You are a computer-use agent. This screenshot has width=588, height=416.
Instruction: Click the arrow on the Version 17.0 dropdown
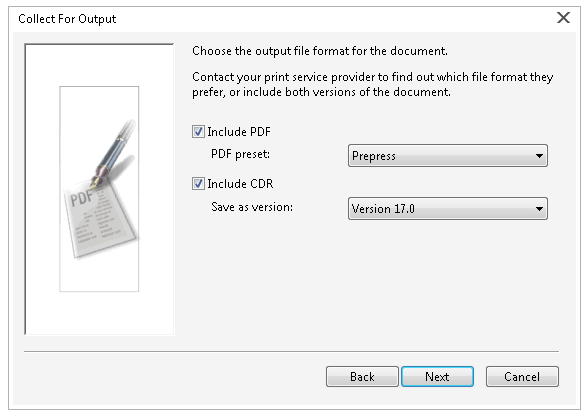pyautogui.click(x=539, y=209)
